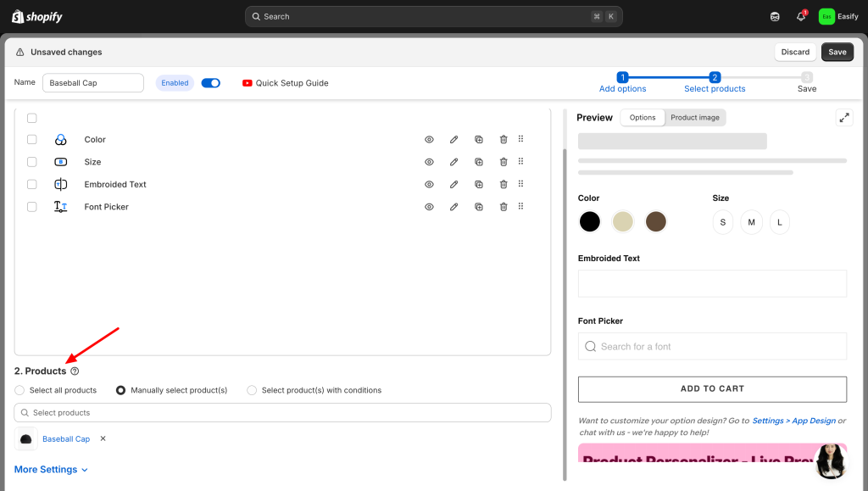Viewport: 868px width, 491px height.
Task: Hide the Color option with eye icon
Action: click(x=429, y=139)
